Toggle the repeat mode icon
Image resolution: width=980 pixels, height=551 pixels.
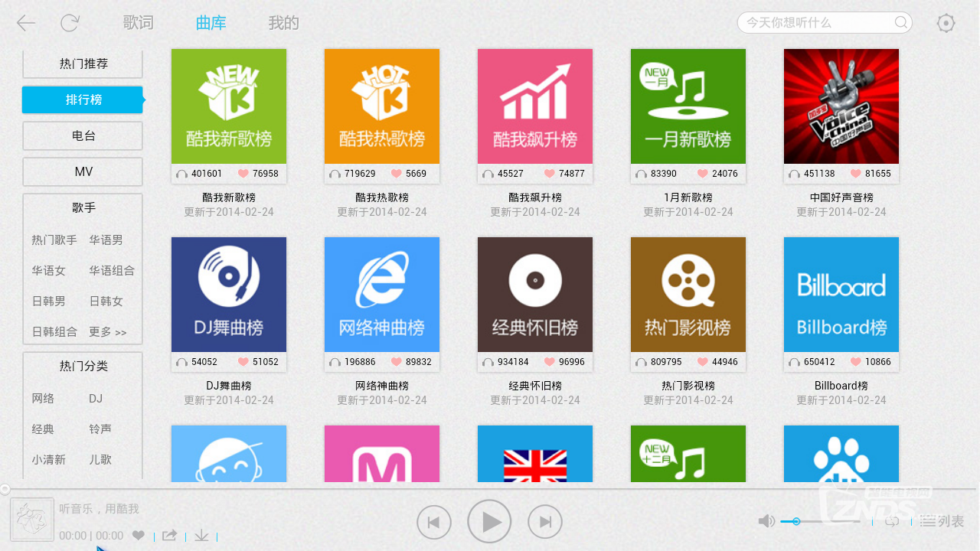coord(892,521)
